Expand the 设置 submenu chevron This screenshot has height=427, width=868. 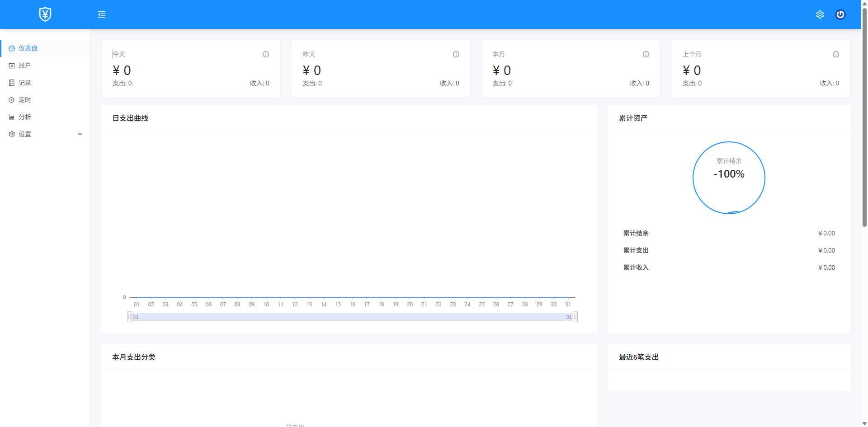80,134
